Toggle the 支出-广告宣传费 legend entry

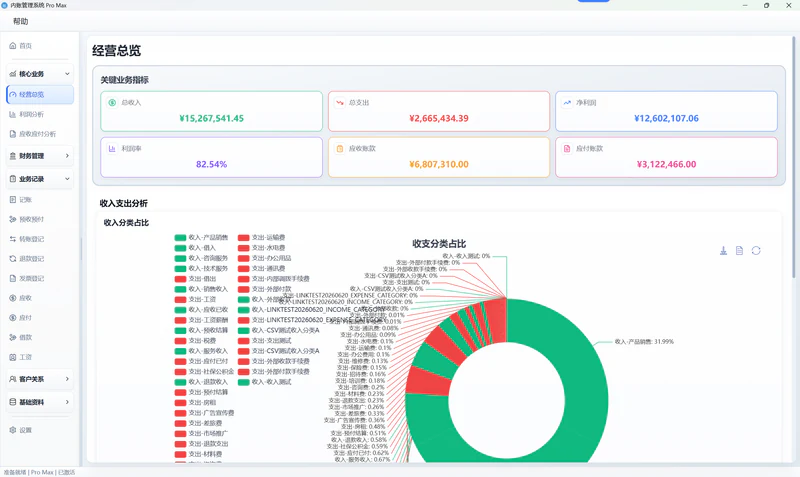point(204,413)
